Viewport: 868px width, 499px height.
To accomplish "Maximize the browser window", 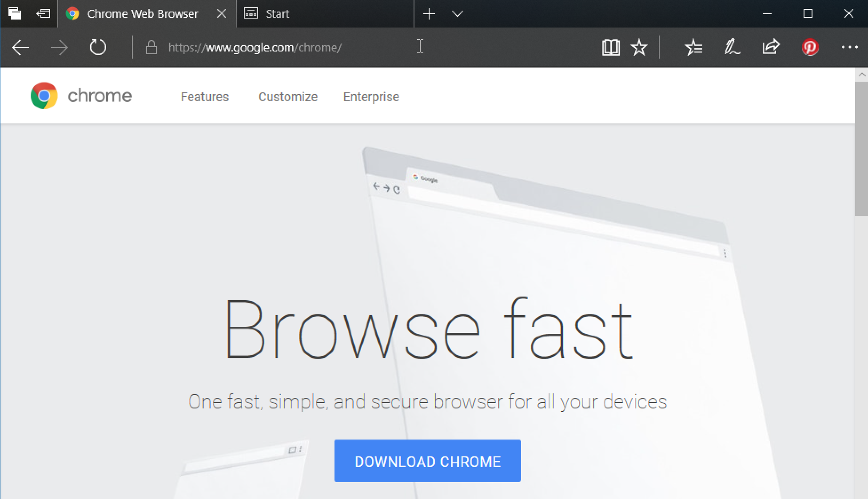I will pyautogui.click(x=808, y=14).
